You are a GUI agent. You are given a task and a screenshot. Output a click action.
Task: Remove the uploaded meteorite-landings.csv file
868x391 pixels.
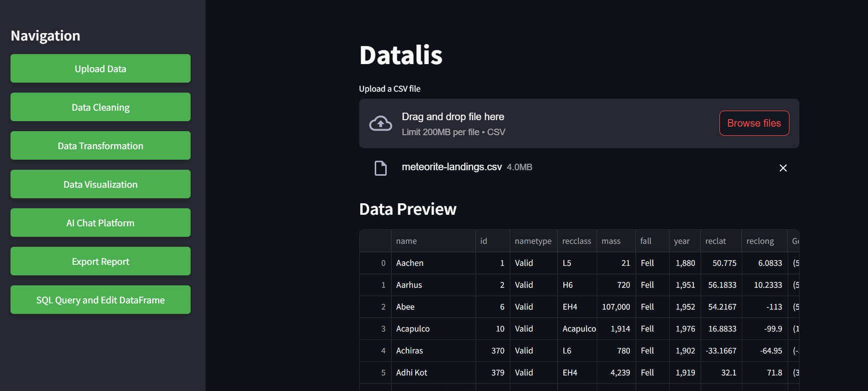783,168
